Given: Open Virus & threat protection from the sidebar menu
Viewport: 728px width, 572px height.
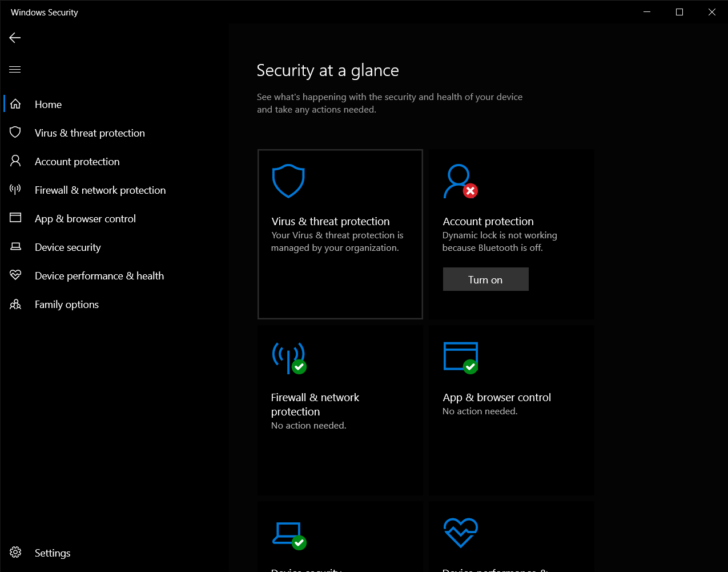Looking at the screenshot, I should tap(89, 132).
